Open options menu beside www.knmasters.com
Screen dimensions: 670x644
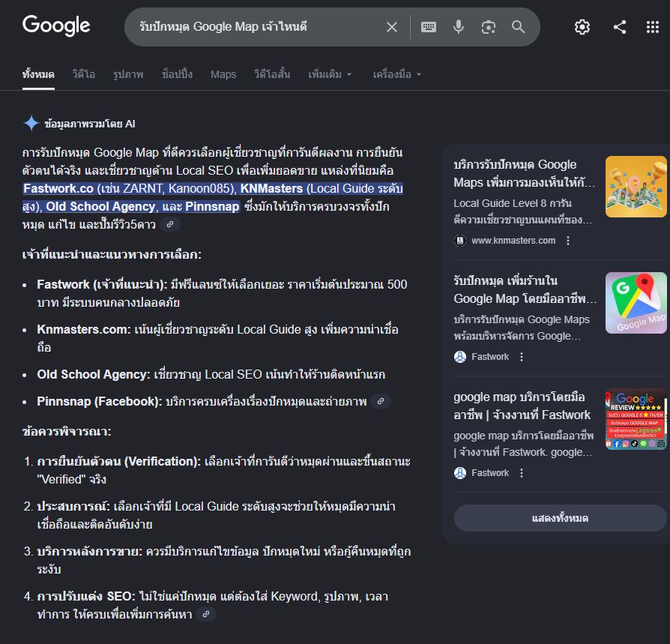point(568,241)
